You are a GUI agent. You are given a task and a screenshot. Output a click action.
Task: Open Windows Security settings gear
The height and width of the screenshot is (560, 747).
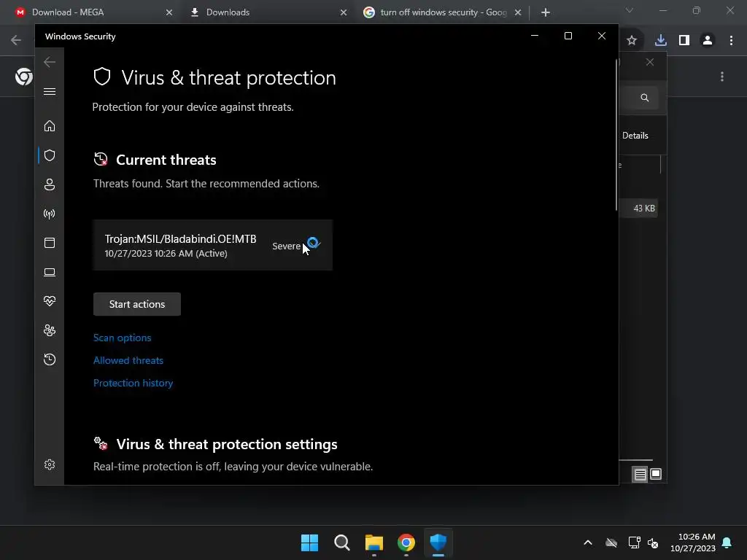click(x=50, y=464)
